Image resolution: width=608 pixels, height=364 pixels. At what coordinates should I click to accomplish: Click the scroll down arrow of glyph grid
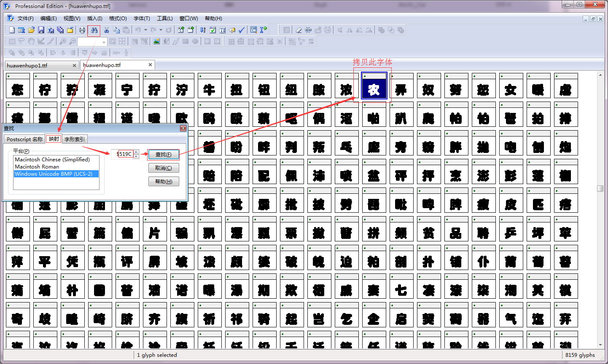point(600,345)
